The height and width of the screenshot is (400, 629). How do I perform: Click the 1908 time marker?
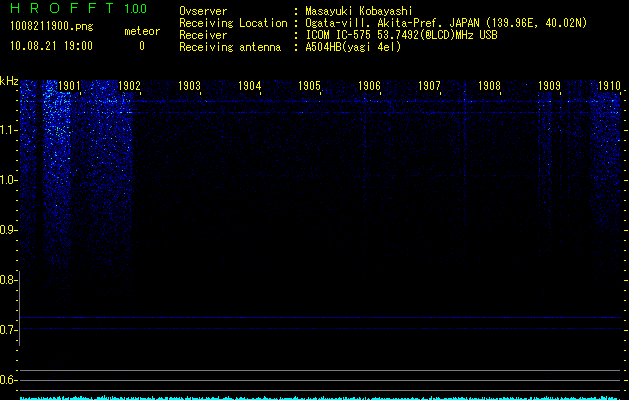pos(489,85)
